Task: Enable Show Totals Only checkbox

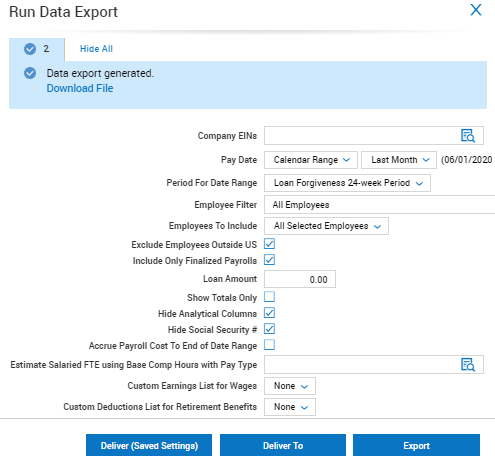Action: (269, 297)
